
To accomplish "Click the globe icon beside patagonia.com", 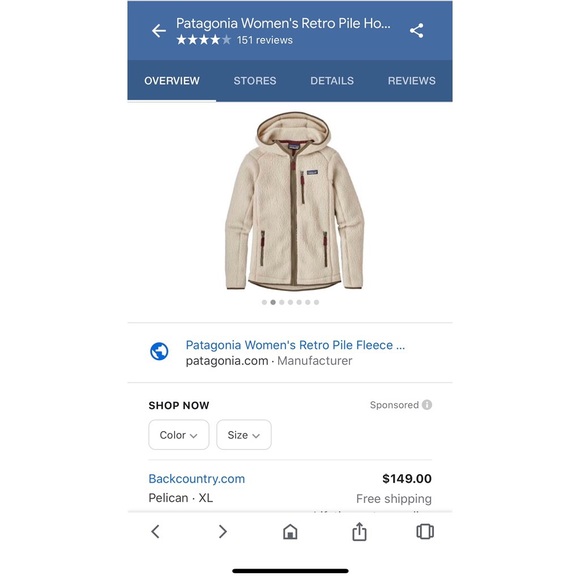I will coord(159,351).
